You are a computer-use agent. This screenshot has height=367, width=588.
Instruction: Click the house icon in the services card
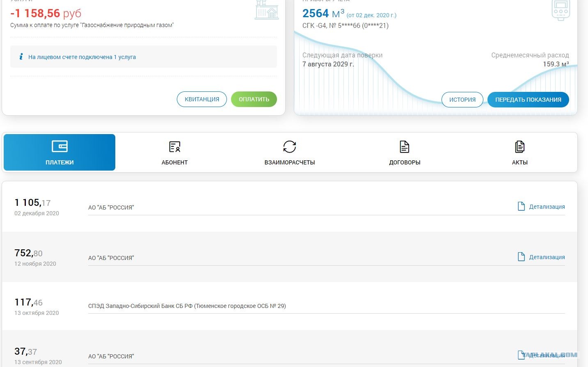click(267, 9)
